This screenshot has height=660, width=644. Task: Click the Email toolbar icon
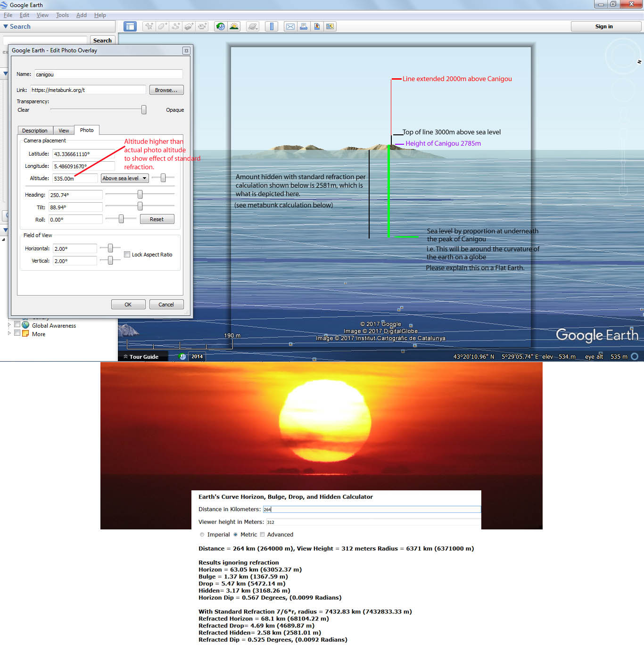pos(290,26)
